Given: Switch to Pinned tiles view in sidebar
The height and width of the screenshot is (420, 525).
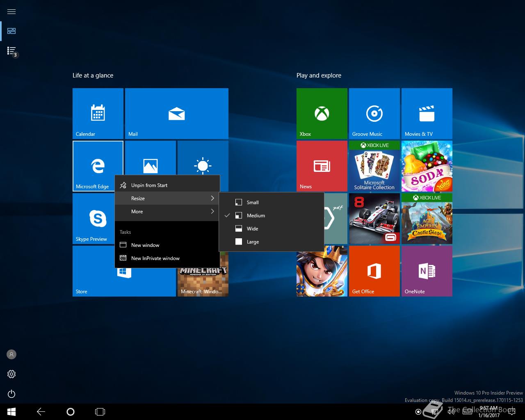Looking at the screenshot, I should point(11,31).
